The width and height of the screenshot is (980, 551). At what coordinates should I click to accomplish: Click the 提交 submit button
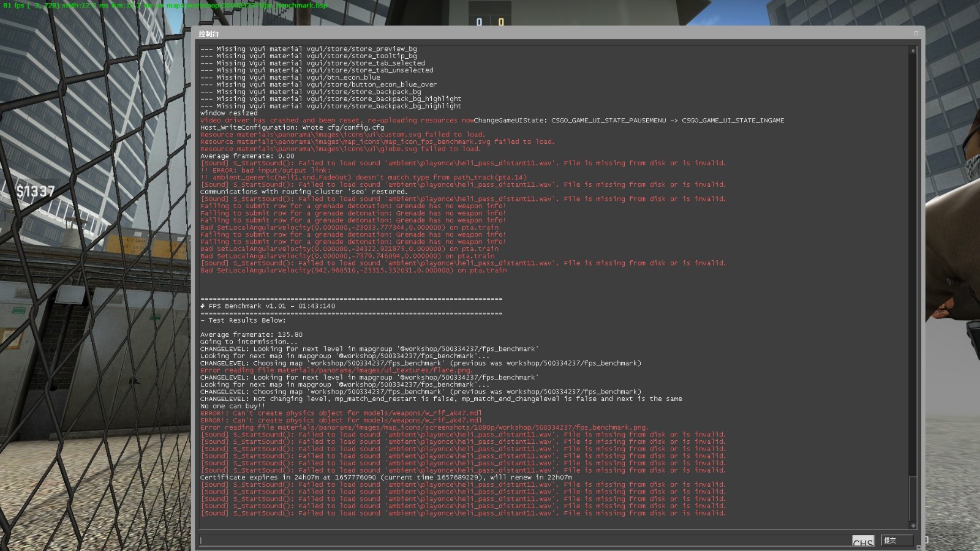click(x=897, y=540)
